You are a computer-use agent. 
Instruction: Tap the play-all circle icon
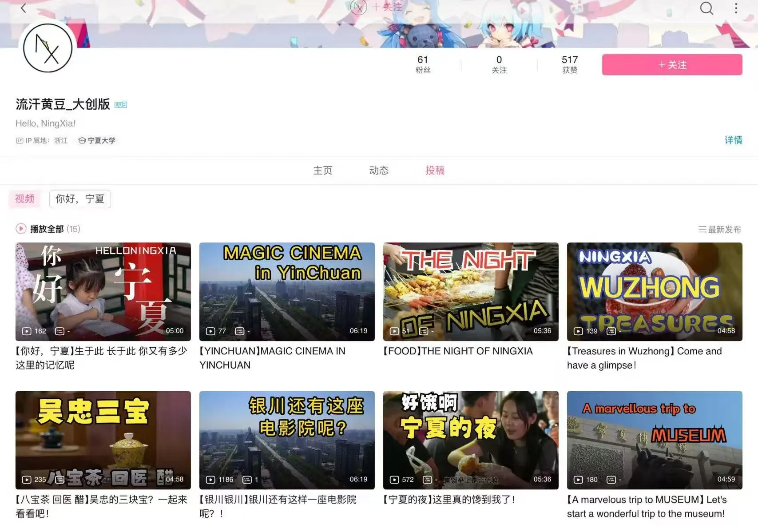[x=21, y=229]
